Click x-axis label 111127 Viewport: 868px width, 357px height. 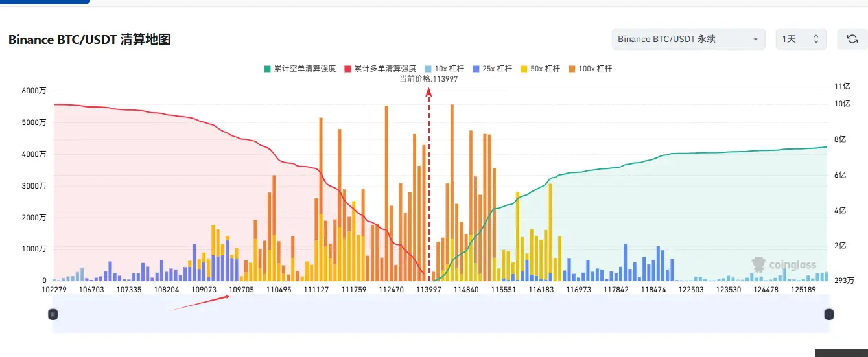[x=316, y=290]
